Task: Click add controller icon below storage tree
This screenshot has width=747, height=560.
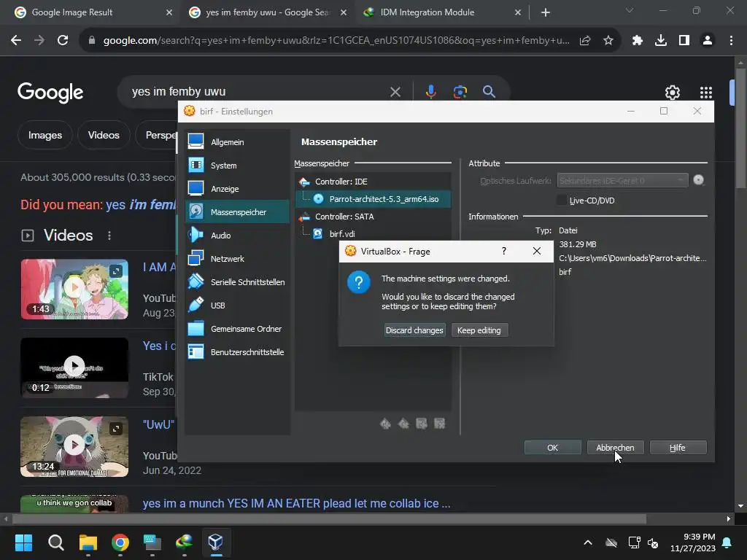Action: [x=385, y=424]
